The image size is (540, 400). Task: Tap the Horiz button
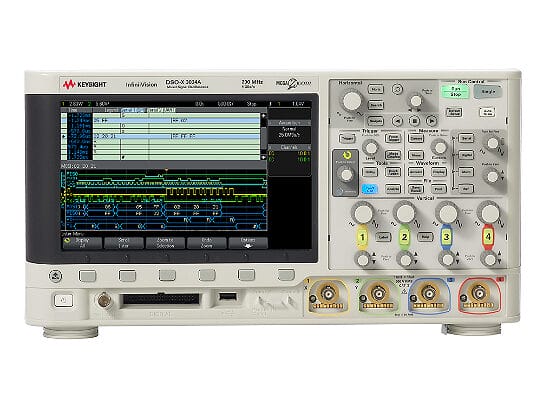tap(376, 90)
